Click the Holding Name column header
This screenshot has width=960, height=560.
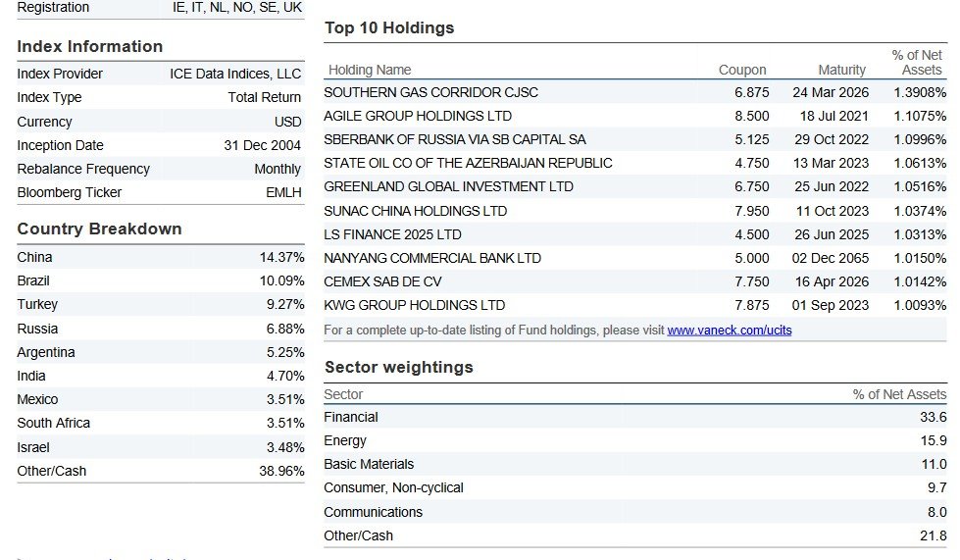pos(370,70)
